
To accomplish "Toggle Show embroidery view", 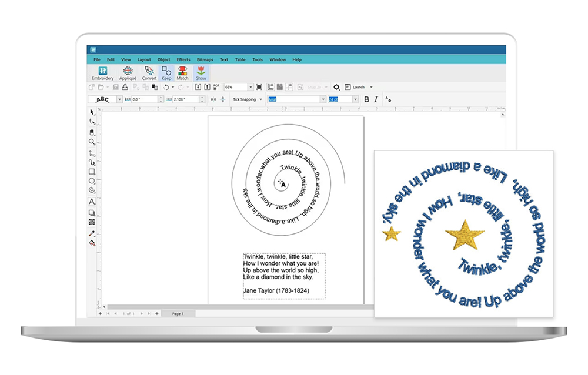I will (201, 73).
